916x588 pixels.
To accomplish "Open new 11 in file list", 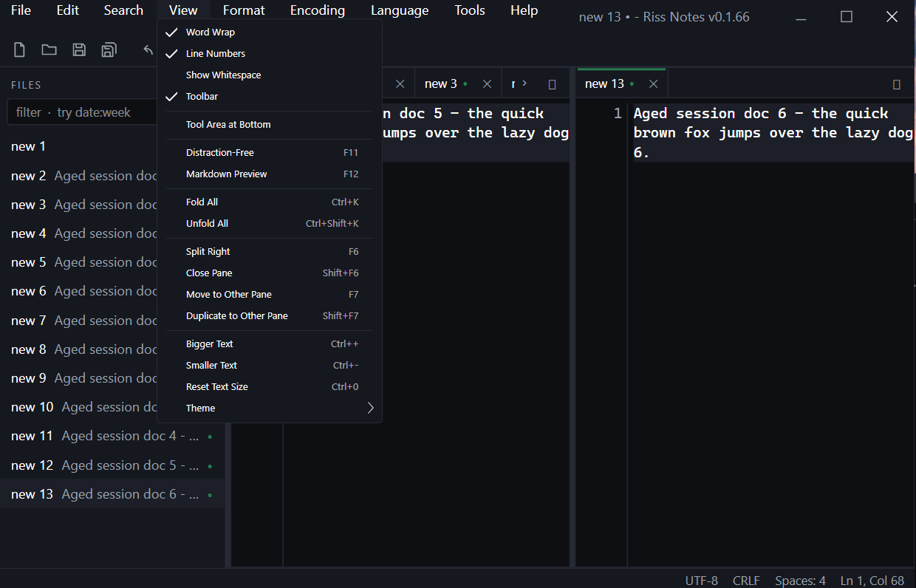I will pos(112,436).
